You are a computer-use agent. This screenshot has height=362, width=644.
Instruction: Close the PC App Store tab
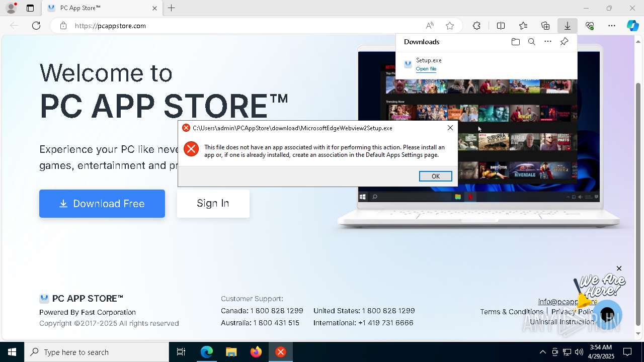pos(154,8)
